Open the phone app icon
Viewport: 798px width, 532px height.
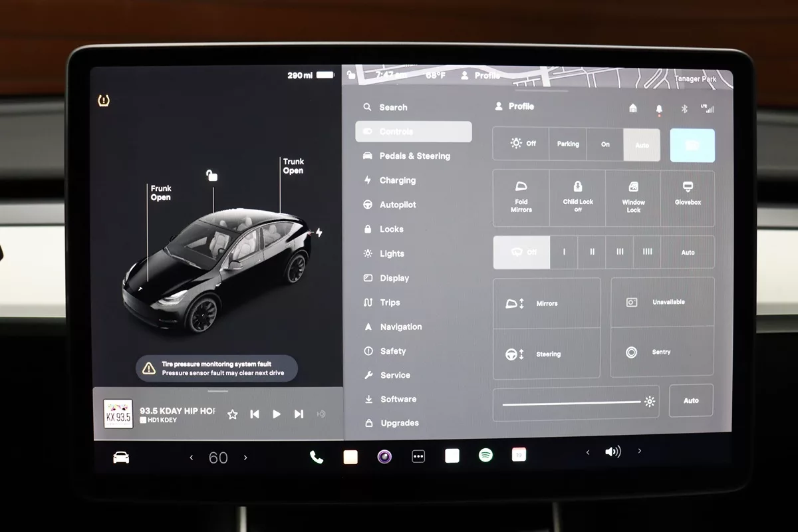click(317, 457)
